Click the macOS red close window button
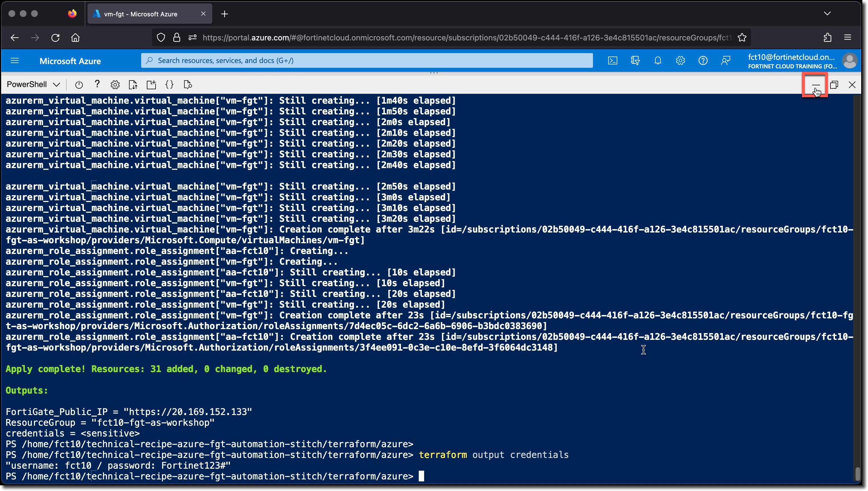The width and height of the screenshot is (868, 491). (x=12, y=14)
